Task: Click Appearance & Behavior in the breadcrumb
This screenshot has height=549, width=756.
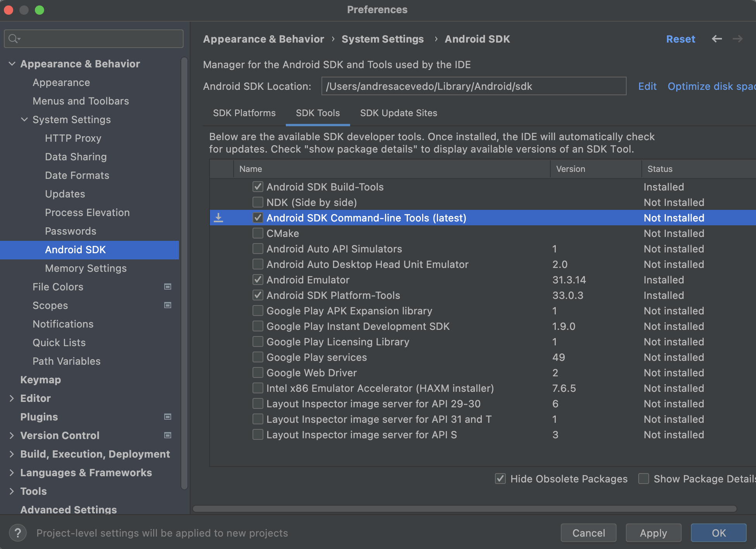Action: click(263, 39)
